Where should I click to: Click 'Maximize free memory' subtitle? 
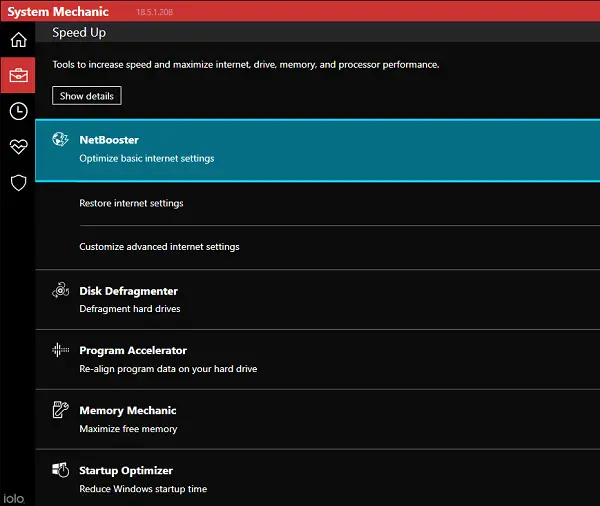[128, 429]
